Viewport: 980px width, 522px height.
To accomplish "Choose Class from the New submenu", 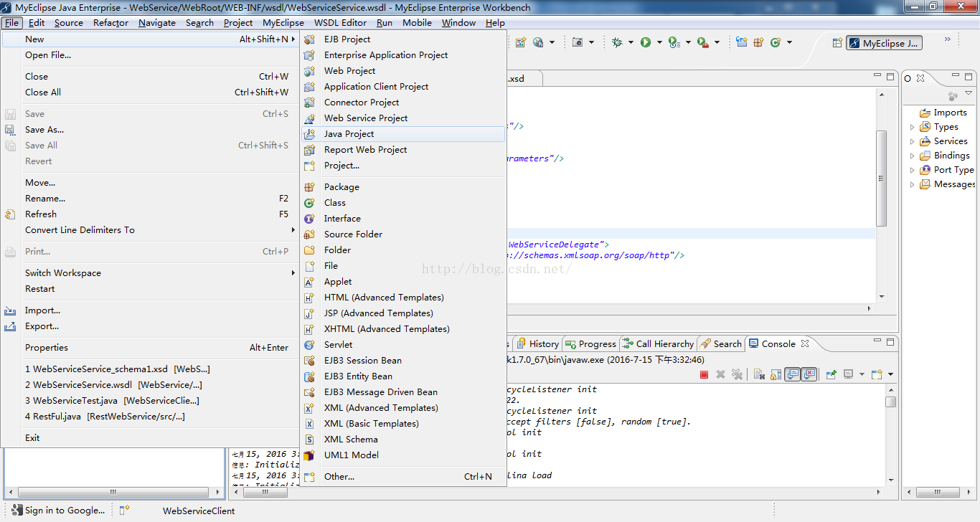I will point(403,203).
